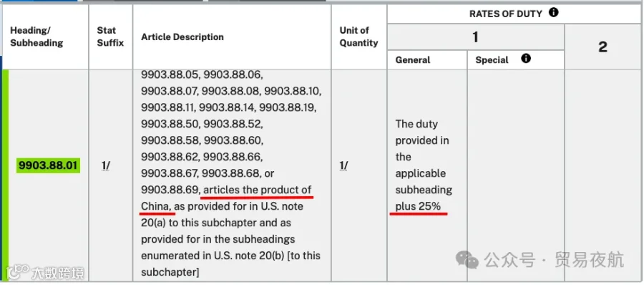The height and width of the screenshot is (285, 644).
Task: Click the 大数跨境 logo at bottom left
Action: 43,272
